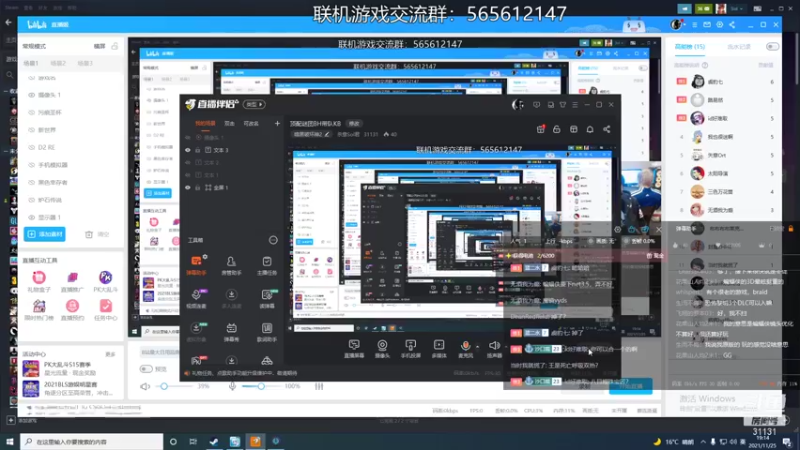Click 修改 button beside stream title

point(354,123)
